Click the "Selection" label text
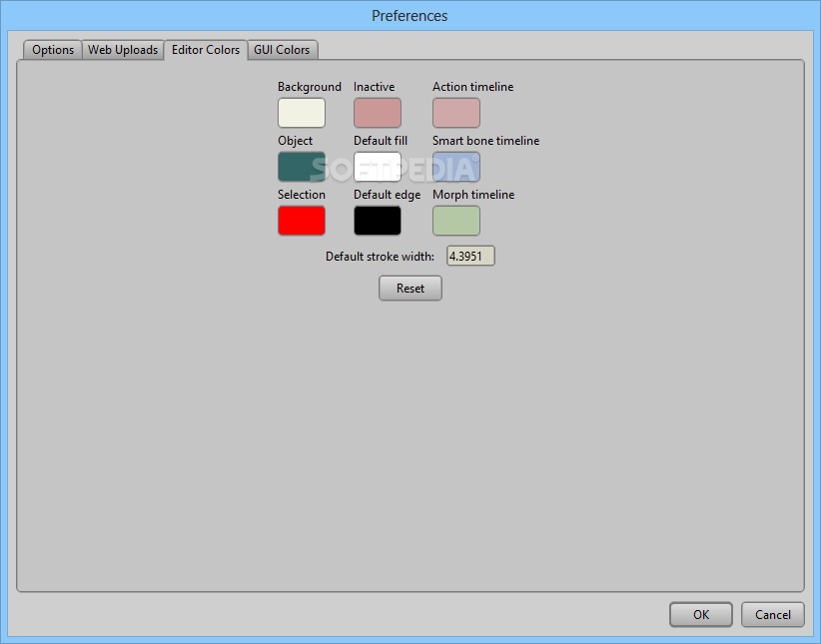Screen dimensions: 821x644 (x=302, y=195)
